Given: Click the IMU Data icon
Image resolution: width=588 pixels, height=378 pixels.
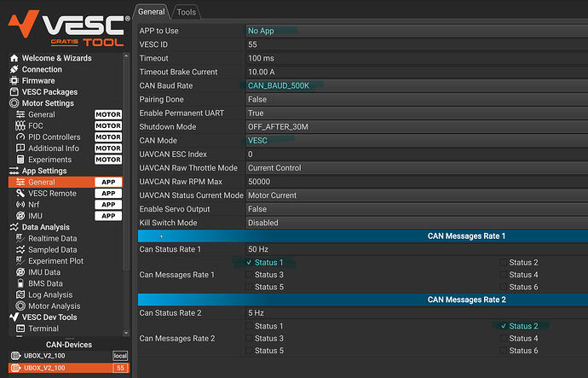Looking at the screenshot, I should coord(20,272).
